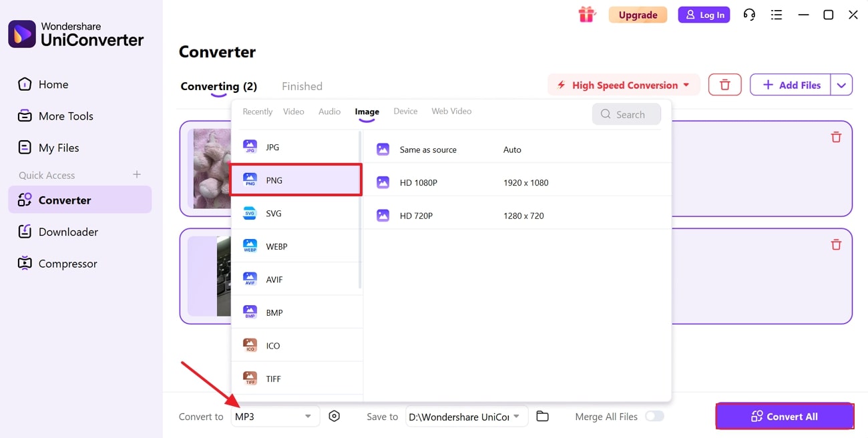
Task: Browse output folder with folder icon
Action: tap(542, 416)
